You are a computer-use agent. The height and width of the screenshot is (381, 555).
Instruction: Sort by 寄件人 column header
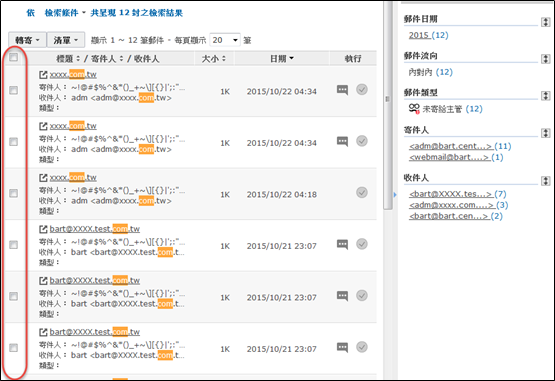tap(107, 59)
